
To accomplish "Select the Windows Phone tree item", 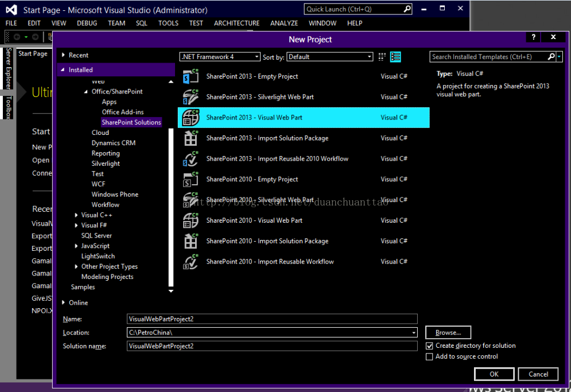I will point(115,195).
